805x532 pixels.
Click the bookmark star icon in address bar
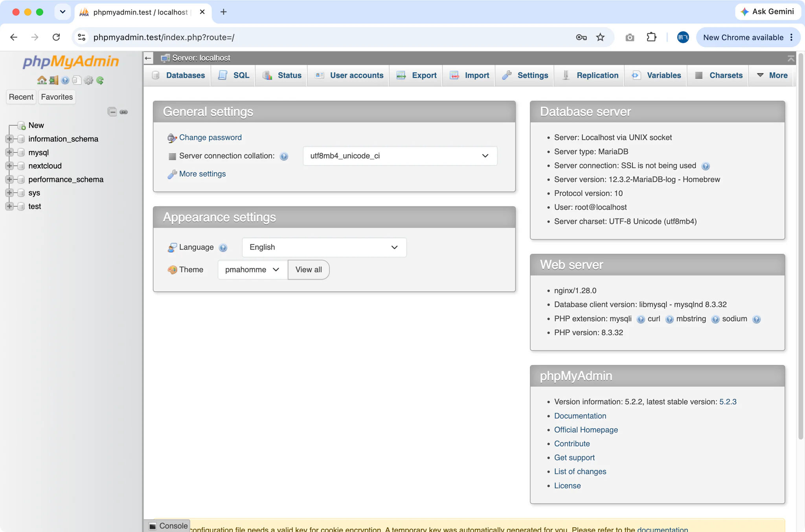(600, 37)
